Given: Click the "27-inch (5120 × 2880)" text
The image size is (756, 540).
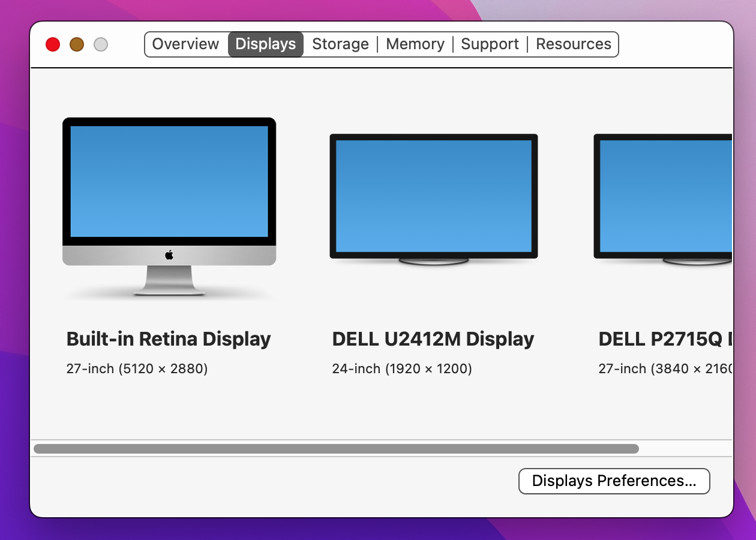Looking at the screenshot, I should point(137,368).
